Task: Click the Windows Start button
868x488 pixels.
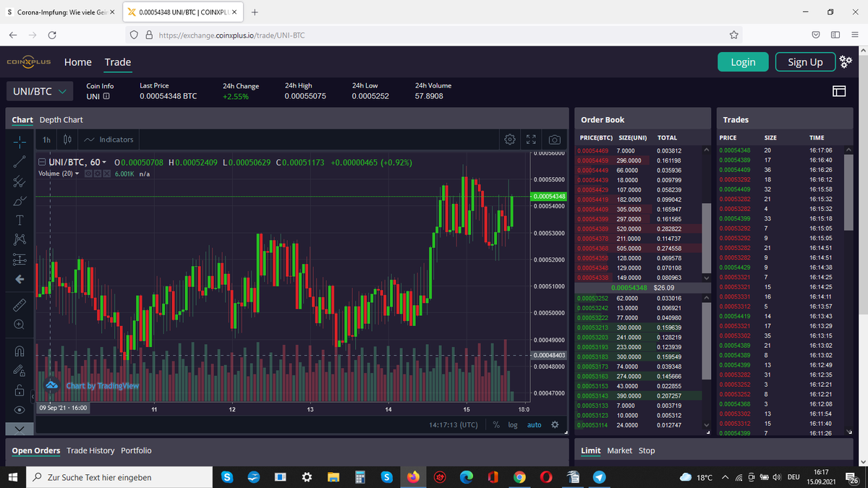Action: 12,477
